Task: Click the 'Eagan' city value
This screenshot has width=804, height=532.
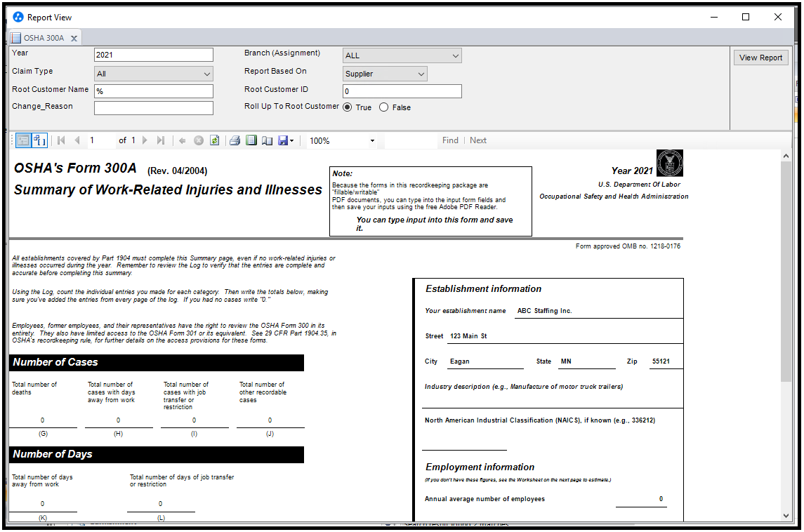Action: coord(459,361)
